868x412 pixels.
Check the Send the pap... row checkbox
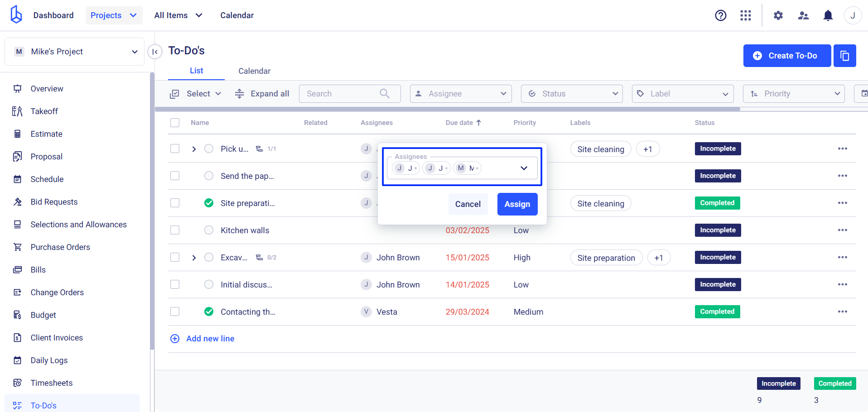175,176
